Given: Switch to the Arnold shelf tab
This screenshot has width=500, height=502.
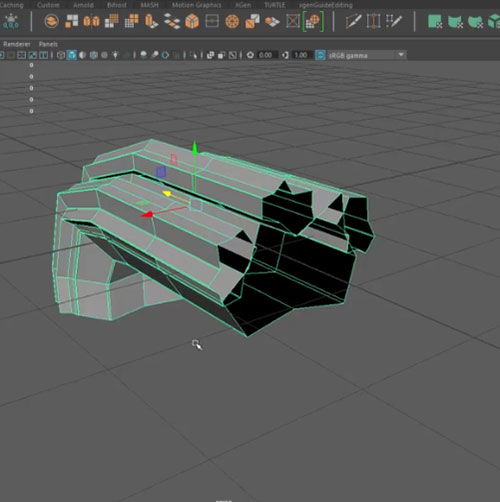Looking at the screenshot, I should point(83,5).
